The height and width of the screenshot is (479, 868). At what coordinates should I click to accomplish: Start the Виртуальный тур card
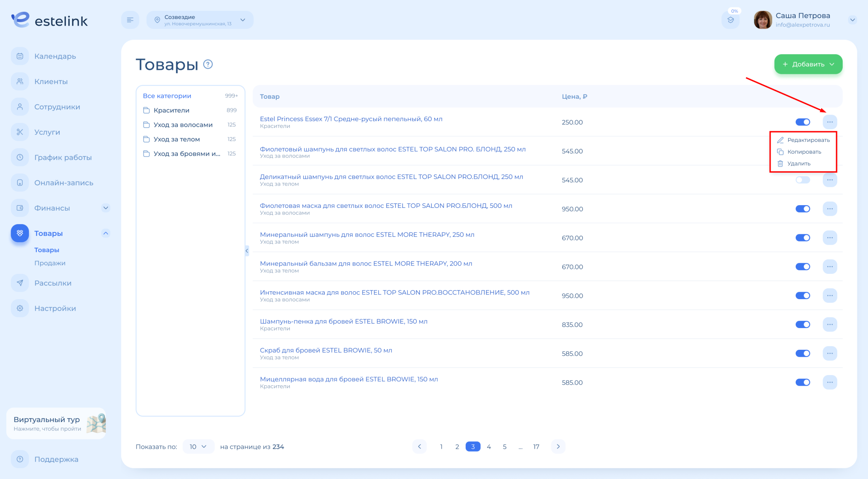point(56,423)
